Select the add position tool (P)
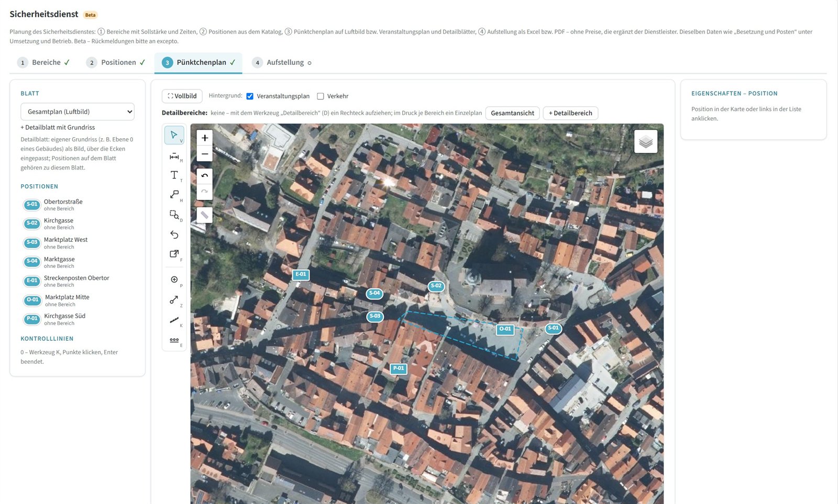 point(174,279)
